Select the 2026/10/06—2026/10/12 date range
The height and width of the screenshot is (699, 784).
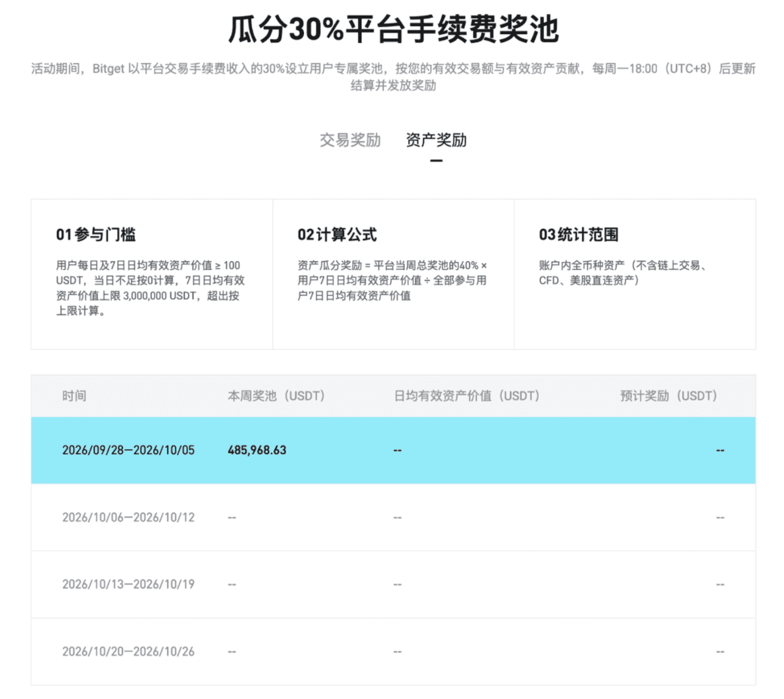(x=129, y=517)
